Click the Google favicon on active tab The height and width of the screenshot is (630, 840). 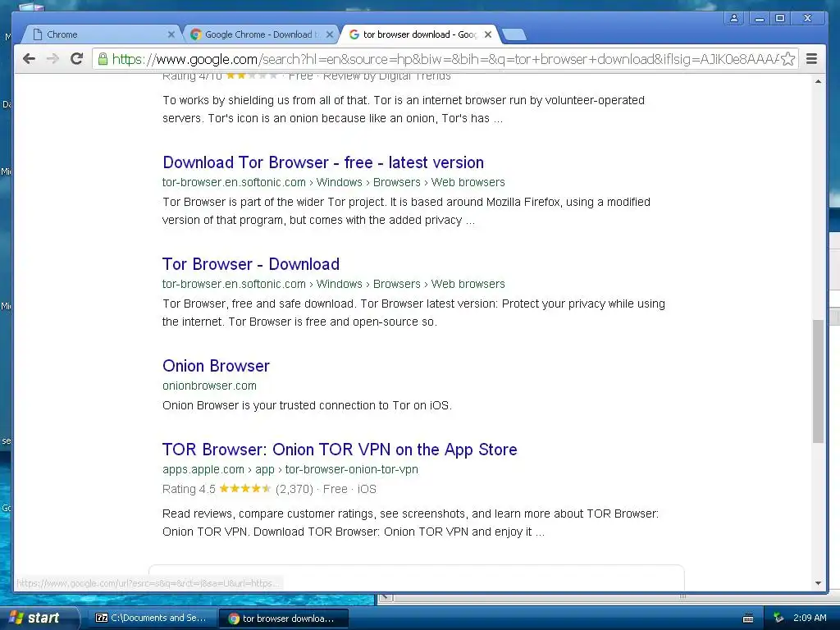point(354,34)
